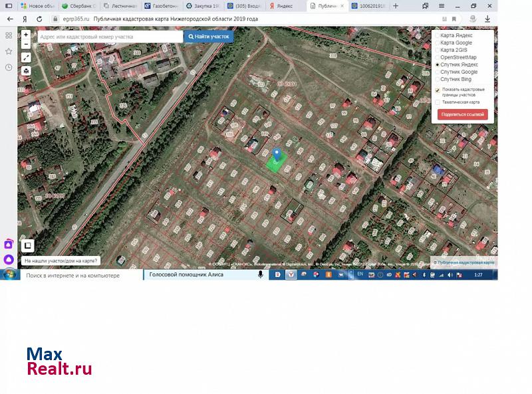Viewport: 532px width, 394px height.
Task: Open history clock icon in sidebar
Action: click(x=9, y=68)
